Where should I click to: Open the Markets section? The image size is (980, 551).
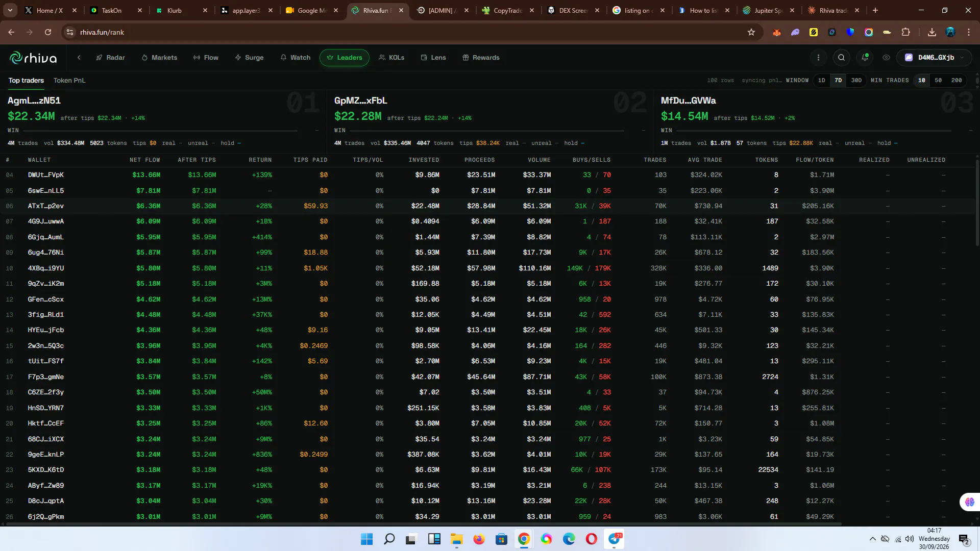(x=159, y=58)
